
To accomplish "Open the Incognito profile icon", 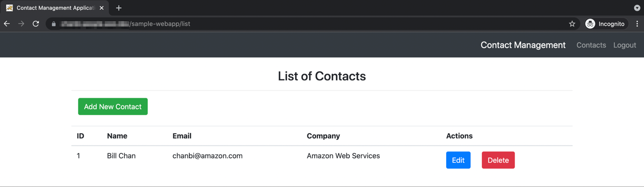I will (590, 24).
